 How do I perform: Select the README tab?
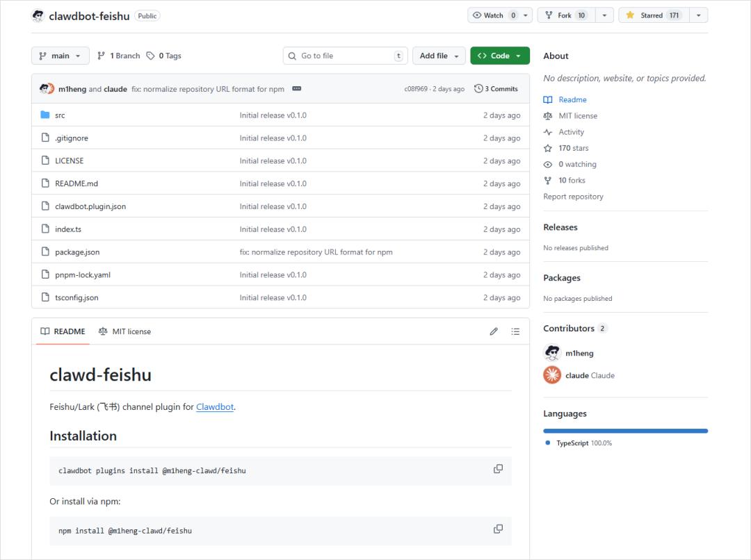point(63,331)
